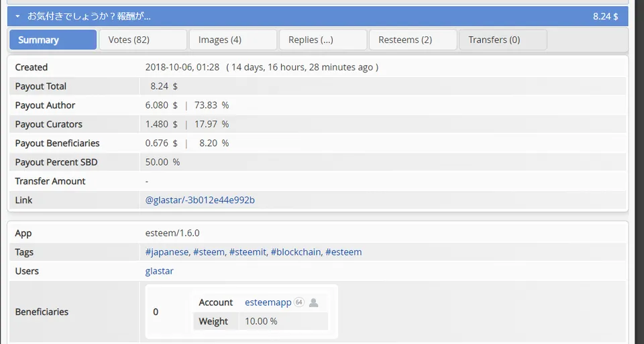The height and width of the screenshot is (344, 644).
Task: Click the beneficiary index 0
Action: point(156,312)
